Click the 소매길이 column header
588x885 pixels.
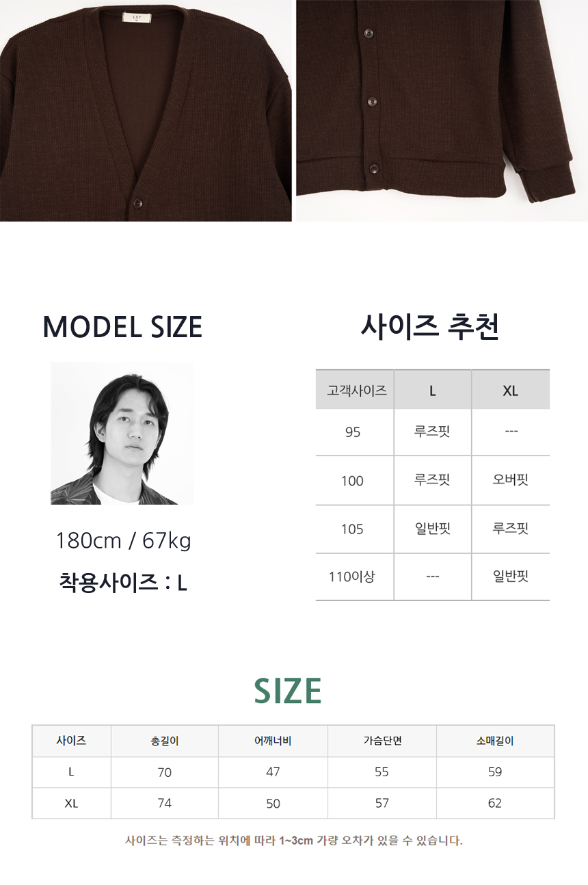click(495, 741)
